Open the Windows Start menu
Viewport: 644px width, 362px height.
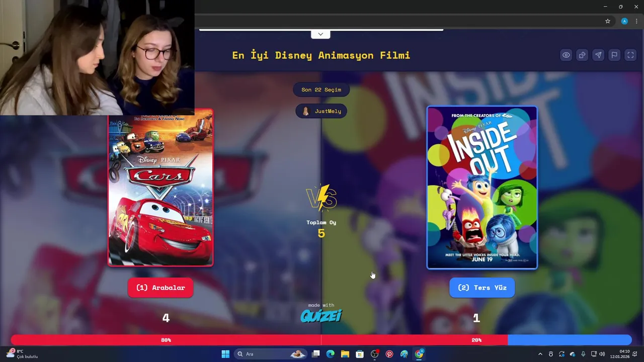[x=225, y=354]
